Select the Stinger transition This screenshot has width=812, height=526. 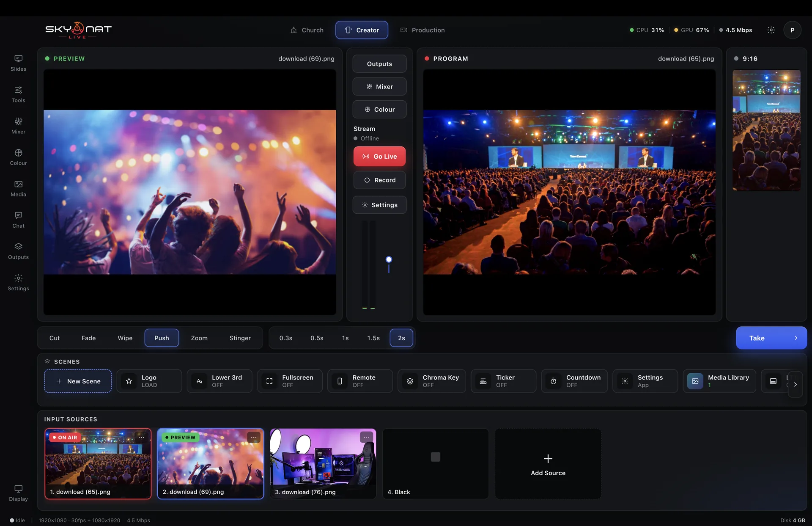pyautogui.click(x=240, y=338)
